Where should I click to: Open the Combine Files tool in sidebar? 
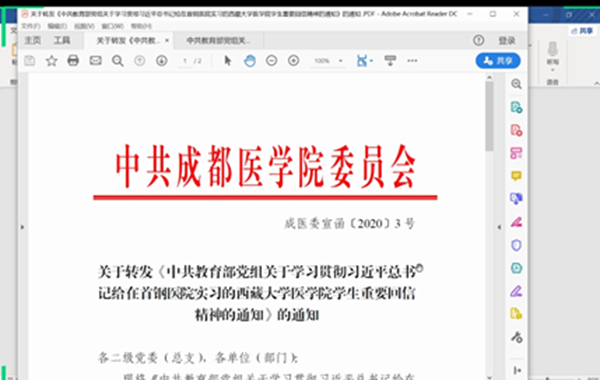click(516, 199)
